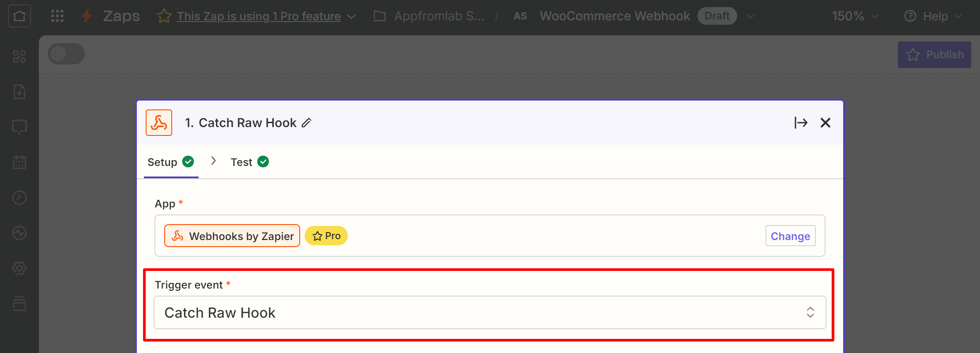
Task: Click the Draft status badge
Action: 717,16
